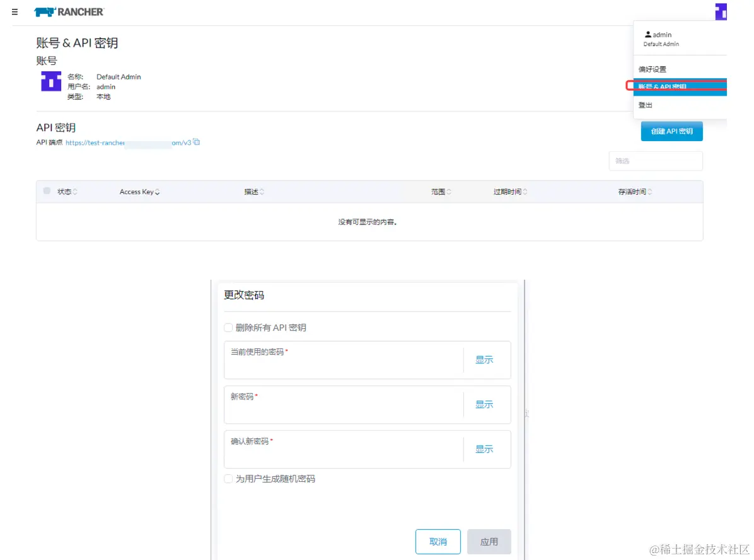Sort table by 过期时间 column
This screenshot has height=560, width=754.
pos(510,191)
